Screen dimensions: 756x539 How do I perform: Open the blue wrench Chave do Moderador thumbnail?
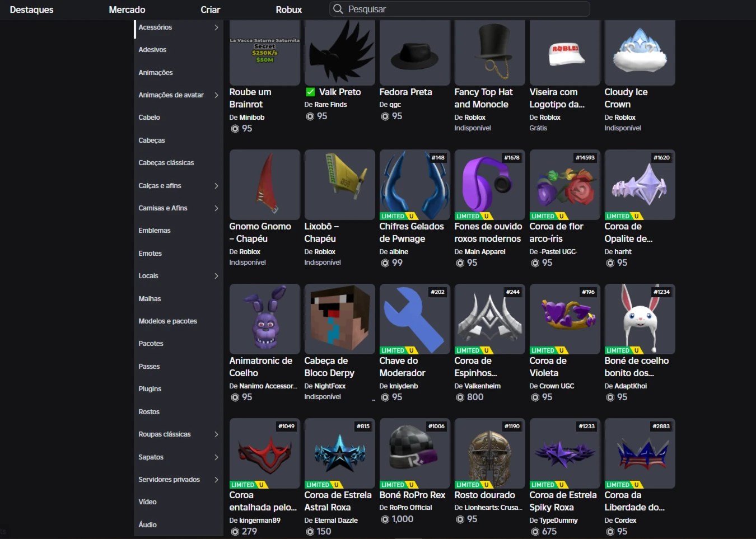tap(415, 319)
